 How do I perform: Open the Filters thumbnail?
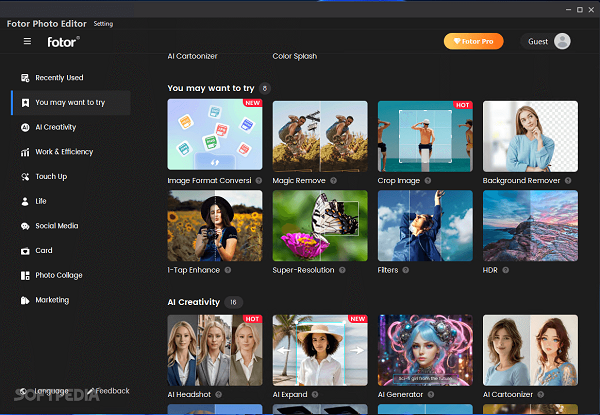[x=425, y=226]
